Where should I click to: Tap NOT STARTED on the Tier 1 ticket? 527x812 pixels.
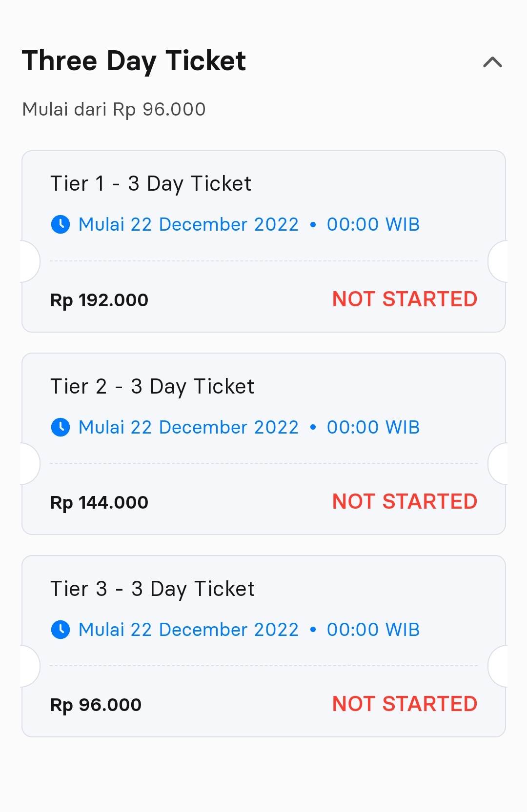pyautogui.click(x=405, y=299)
